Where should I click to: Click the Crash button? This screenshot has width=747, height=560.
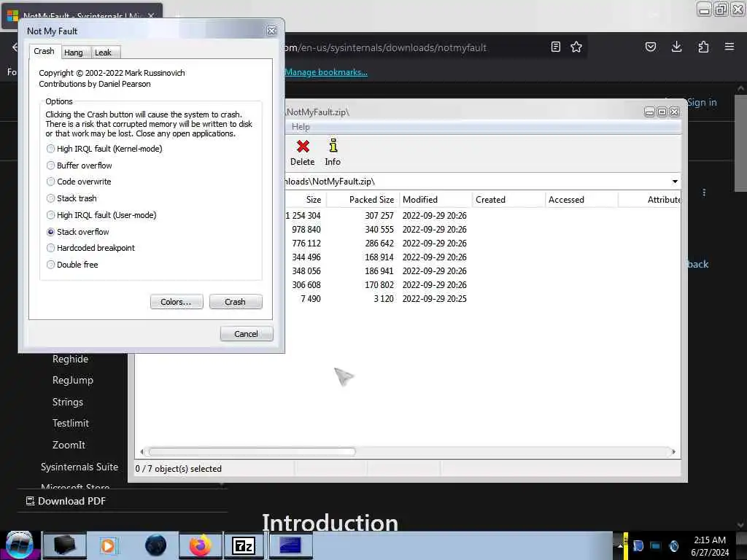click(236, 302)
